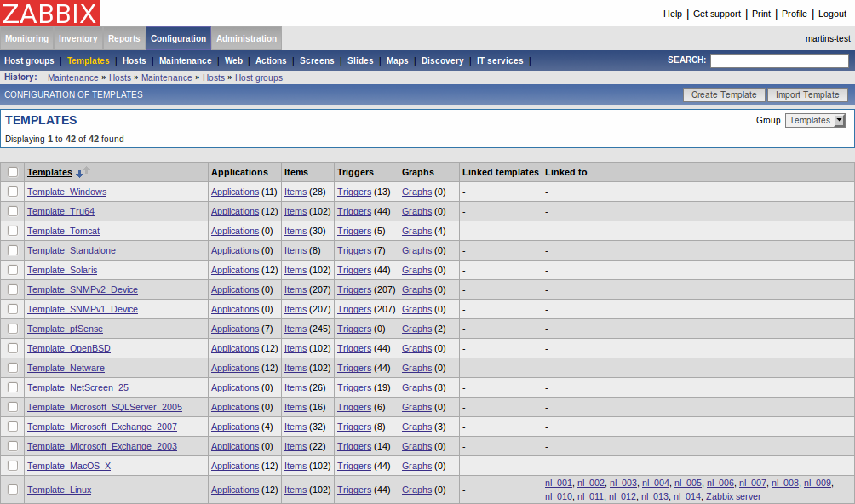Screen dimensions: 855x504
Task: Click the Help link at top
Action: 672,14
